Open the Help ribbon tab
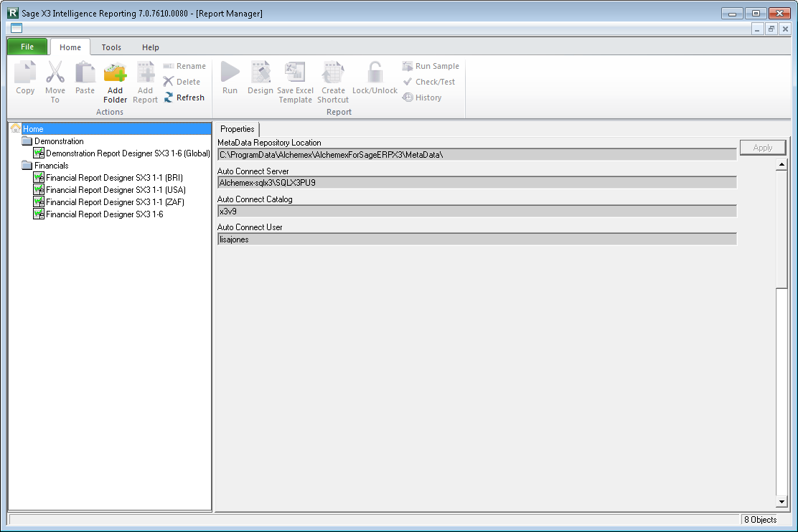Screen dimensions: 798x532 (151, 47)
